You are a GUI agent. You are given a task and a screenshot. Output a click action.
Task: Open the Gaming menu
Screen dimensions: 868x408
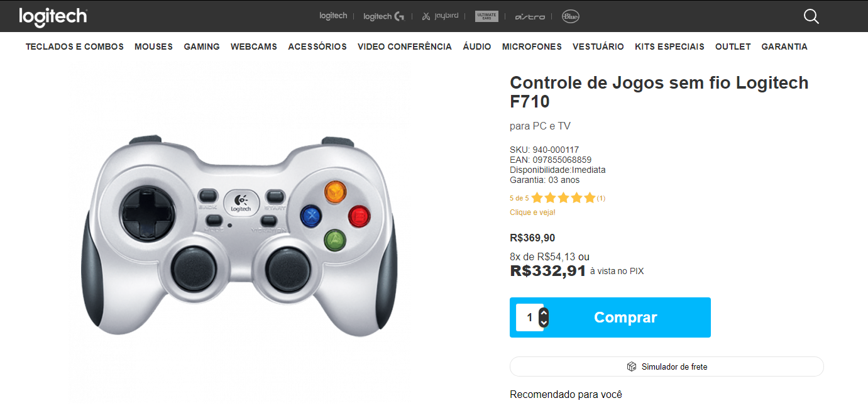coord(202,47)
